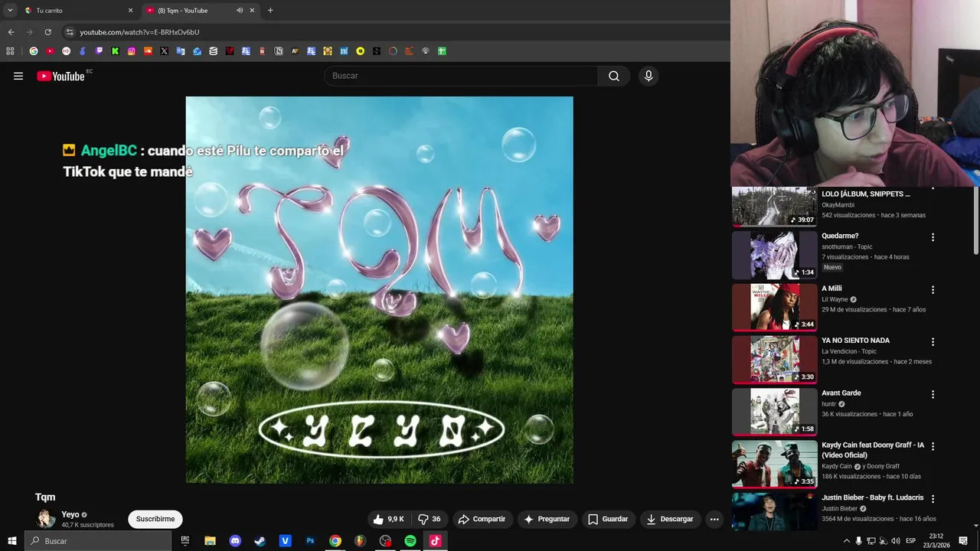Open the Avant Garde video title
The height and width of the screenshot is (551, 980).
point(841,393)
